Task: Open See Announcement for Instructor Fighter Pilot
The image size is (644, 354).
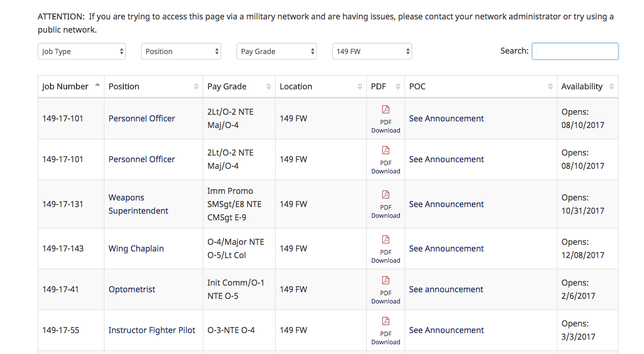Action: click(446, 330)
